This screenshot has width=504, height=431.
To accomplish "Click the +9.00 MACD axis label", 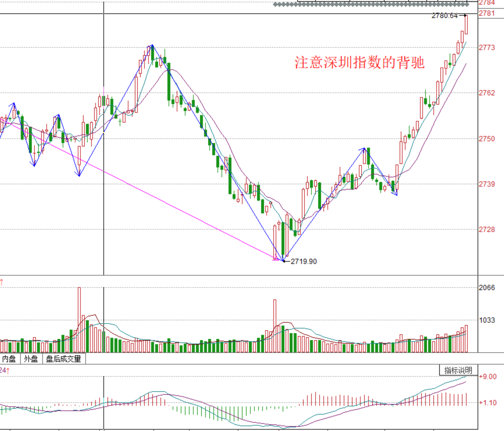I will [488, 377].
